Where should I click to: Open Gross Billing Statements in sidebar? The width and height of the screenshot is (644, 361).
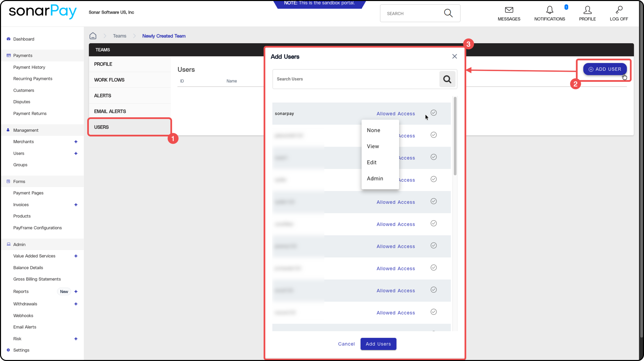tap(37, 279)
